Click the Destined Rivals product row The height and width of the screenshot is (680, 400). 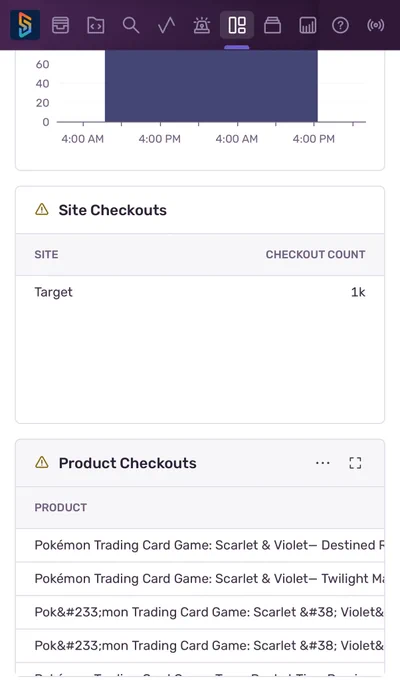(200, 545)
